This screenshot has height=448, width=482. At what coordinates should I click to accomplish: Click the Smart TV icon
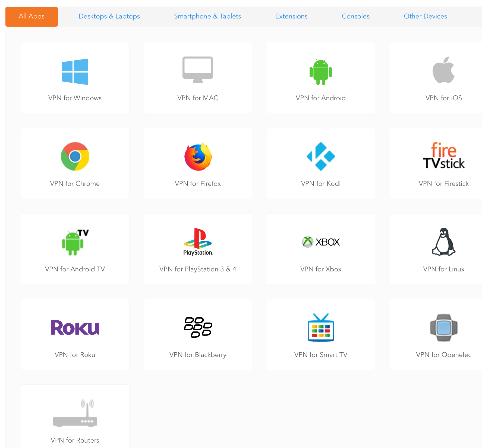pos(321,327)
